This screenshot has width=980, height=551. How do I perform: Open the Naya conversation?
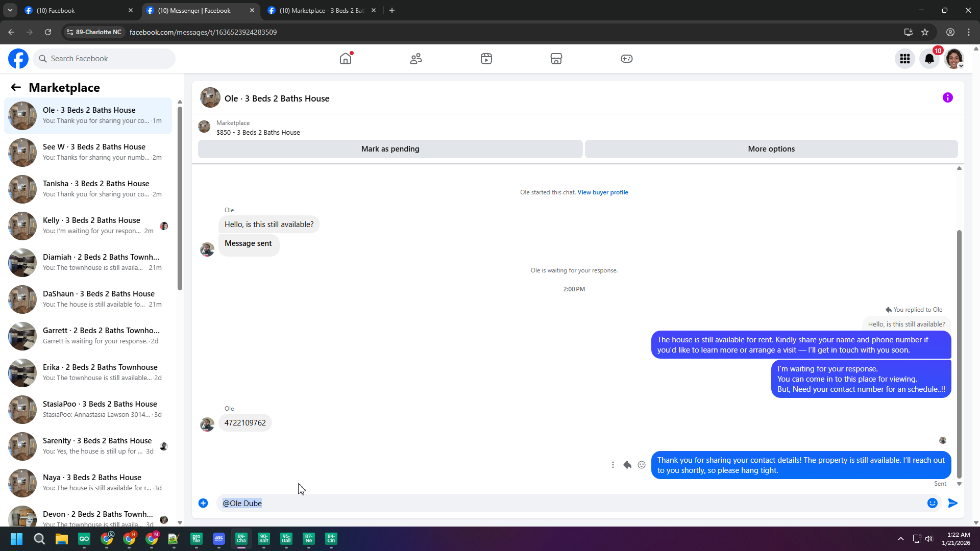pyautogui.click(x=88, y=483)
